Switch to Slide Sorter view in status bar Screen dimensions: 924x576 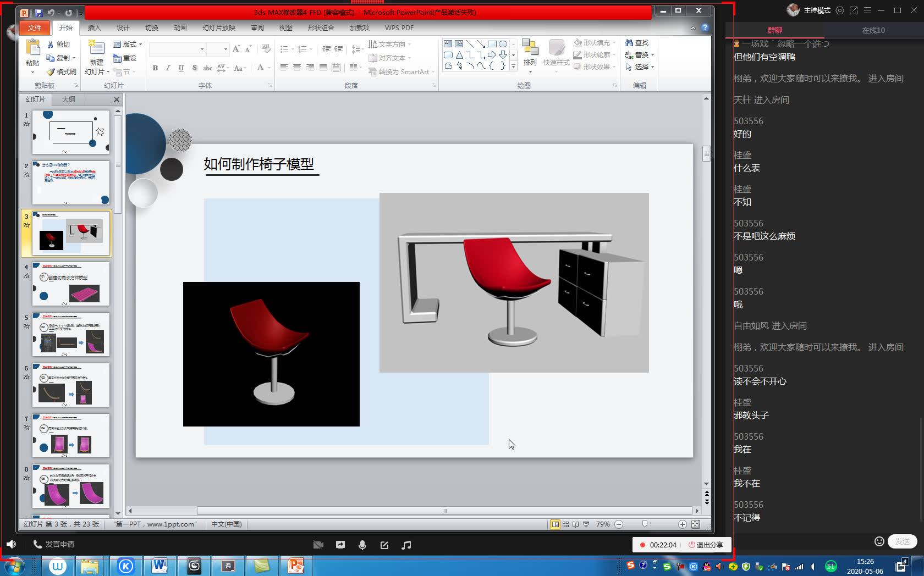(x=565, y=524)
